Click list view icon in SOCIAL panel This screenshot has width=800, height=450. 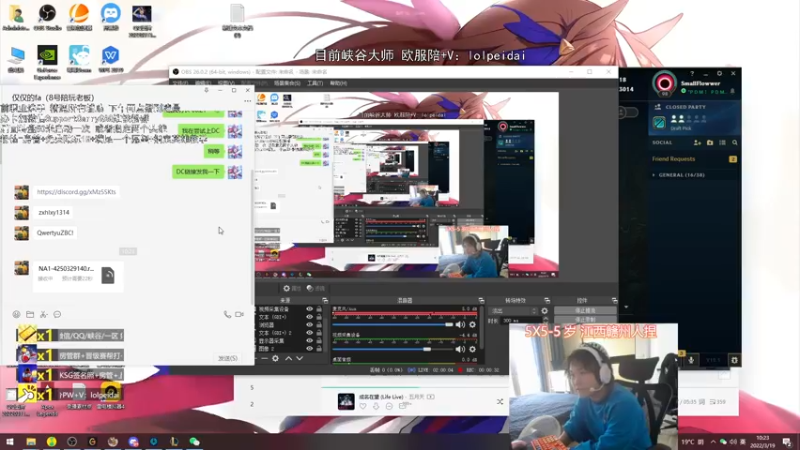pyautogui.click(x=722, y=143)
